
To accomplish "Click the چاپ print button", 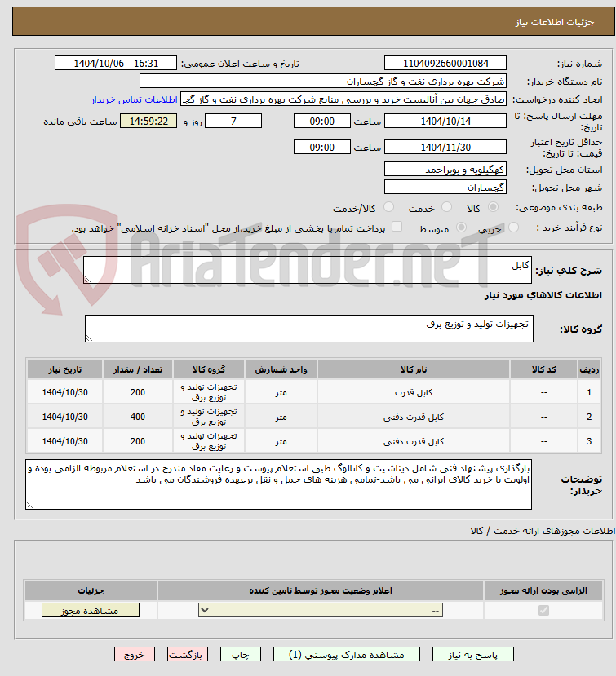I will (x=240, y=655).
